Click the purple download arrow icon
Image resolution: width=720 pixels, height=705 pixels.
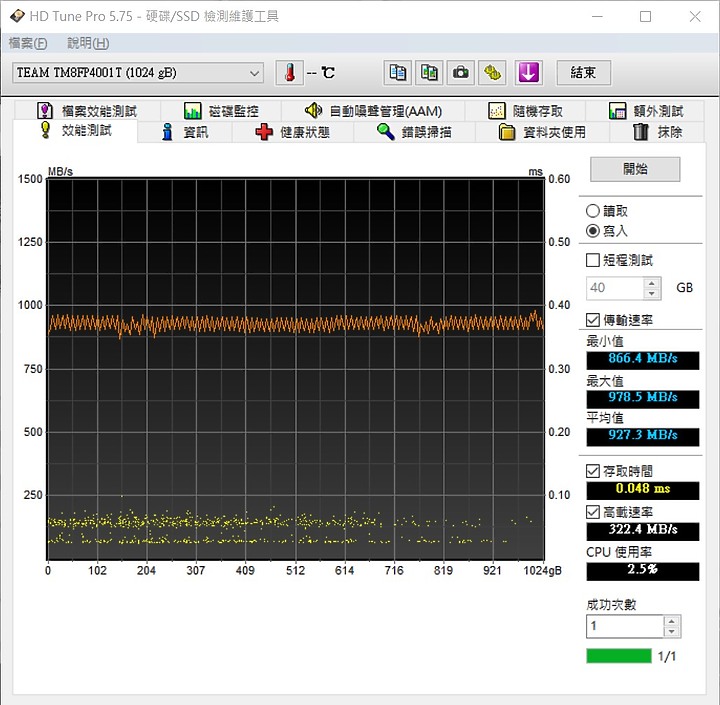pos(529,73)
